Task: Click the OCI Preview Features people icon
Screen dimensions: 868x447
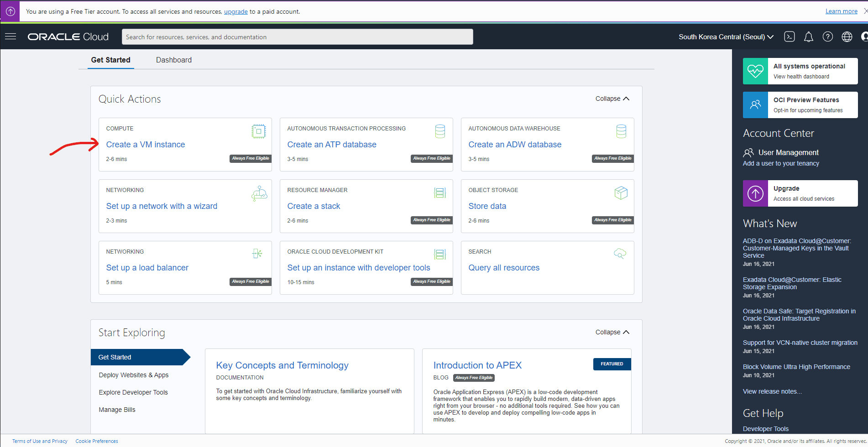Action: click(x=755, y=105)
